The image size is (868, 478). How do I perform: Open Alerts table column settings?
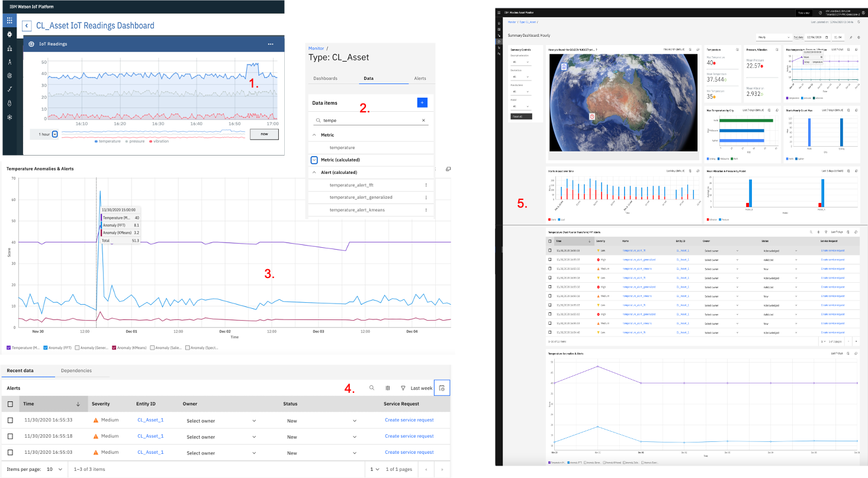388,388
